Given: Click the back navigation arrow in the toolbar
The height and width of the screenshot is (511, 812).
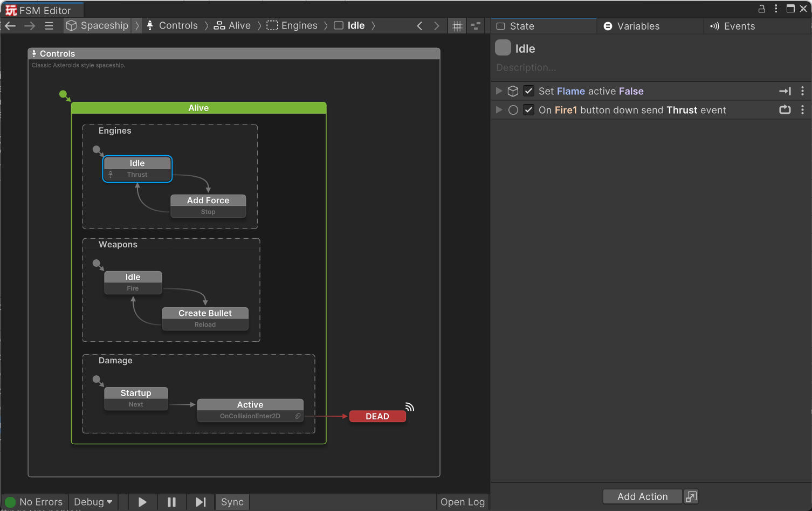Looking at the screenshot, I should pos(10,25).
